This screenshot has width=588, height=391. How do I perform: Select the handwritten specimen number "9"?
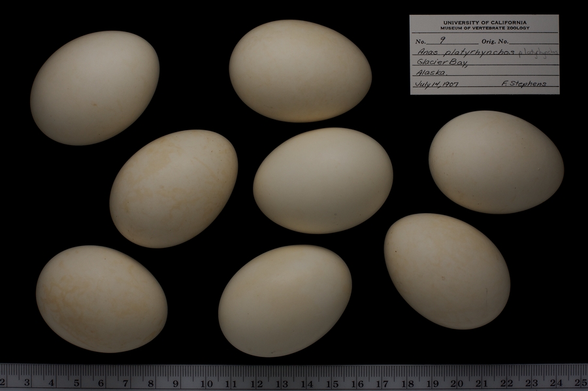[x=442, y=40]
